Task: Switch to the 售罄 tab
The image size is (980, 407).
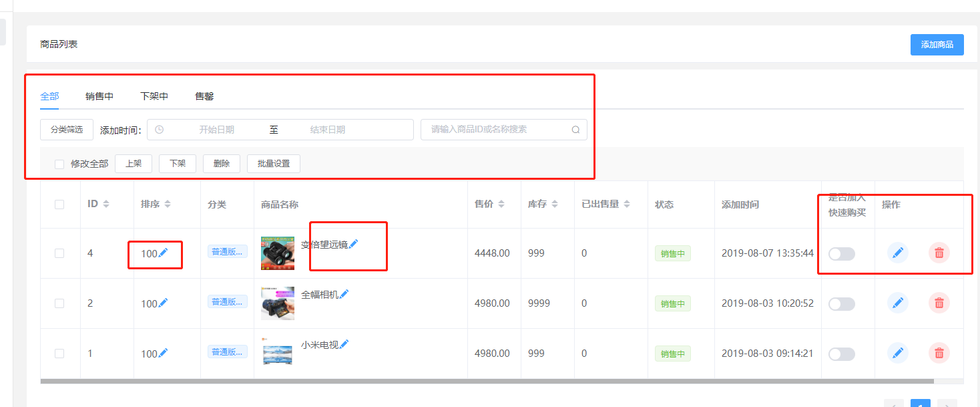Action: (x=204, y=96)
